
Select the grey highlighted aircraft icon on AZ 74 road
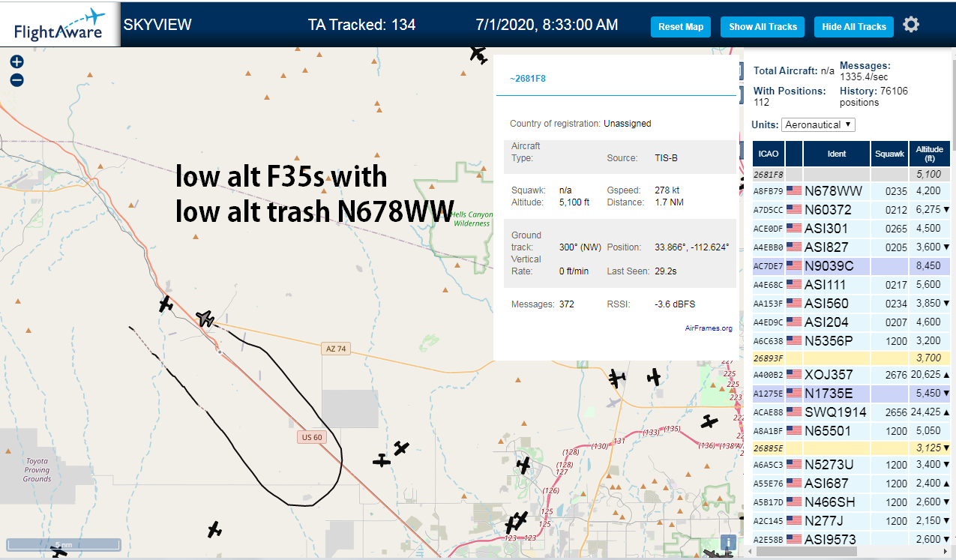(x=205, y=319)
